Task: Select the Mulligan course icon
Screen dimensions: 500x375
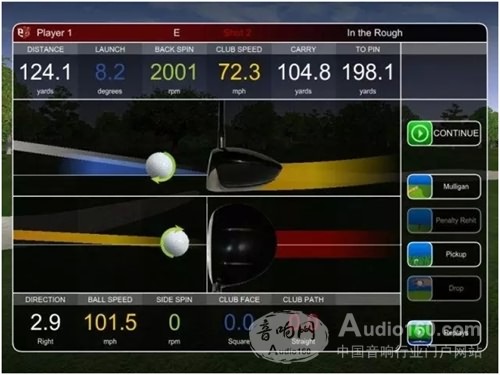Action: click(x=420, y=187)
